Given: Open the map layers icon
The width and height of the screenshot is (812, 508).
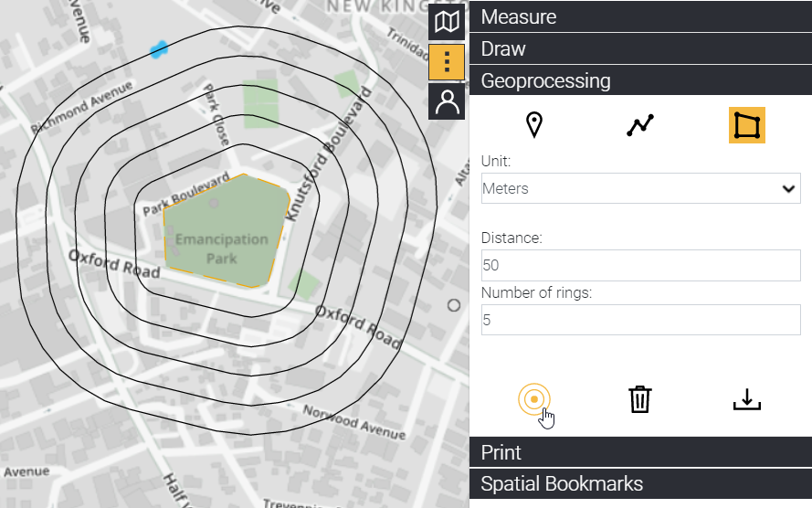Looking at the screenshot, I should point(448,22).
